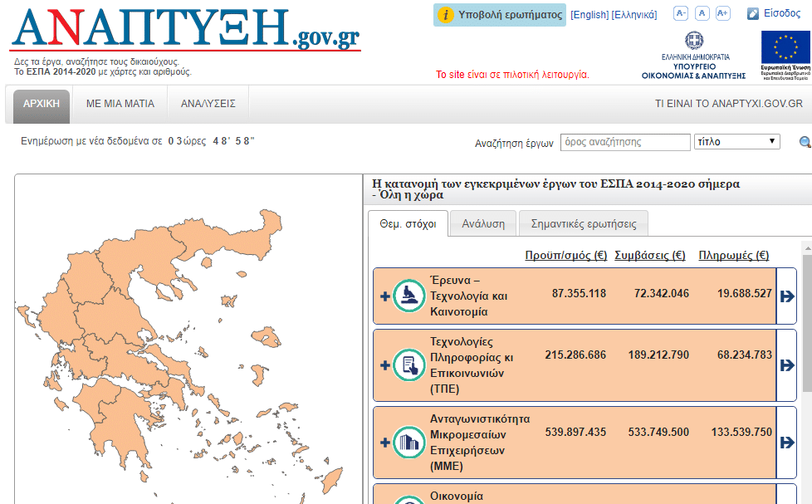
Task: Reset font size with the plain A icon
Action: pyautogui.click(x=702, y=13)
